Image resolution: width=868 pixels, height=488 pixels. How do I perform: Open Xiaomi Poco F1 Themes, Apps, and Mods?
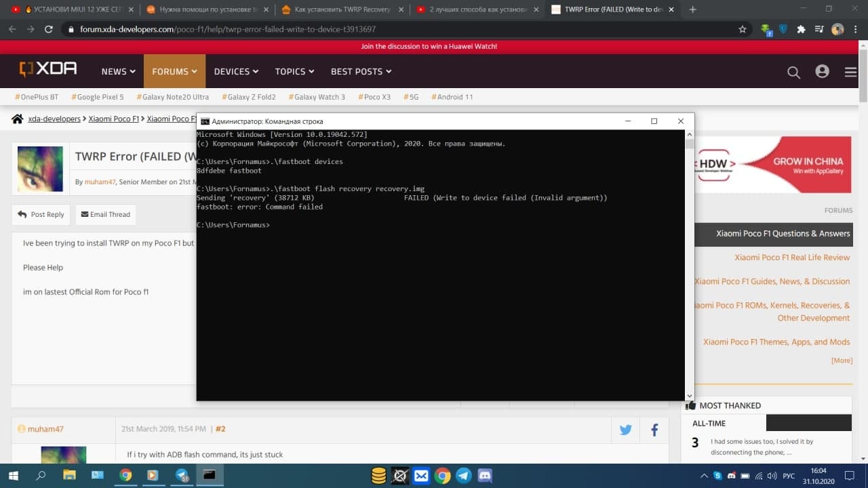click(x=776, y=342)
